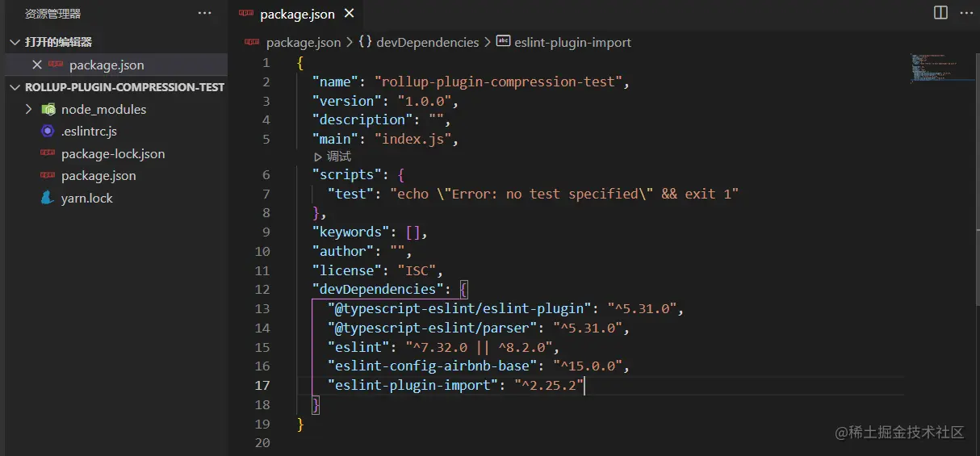
Task: Click the "ISC" license value
Action: 417,270
